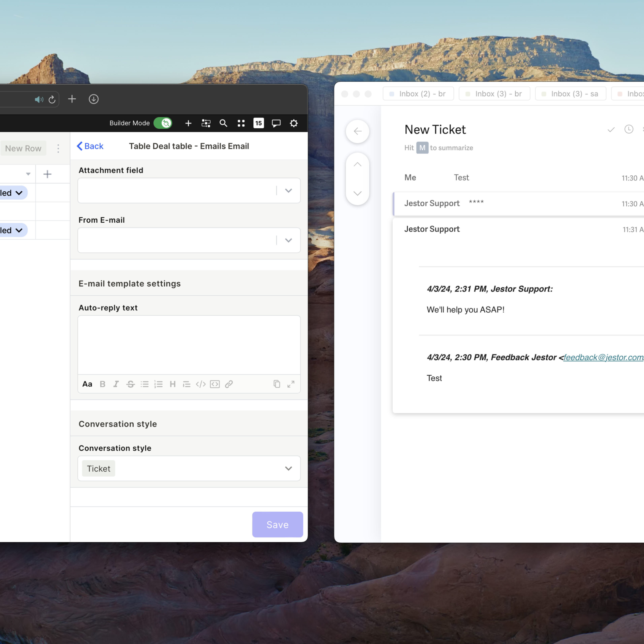Screen dimensions: 644x644
Task: Click inside the Auto-reply text area
Action: pyautogui.click(x=189, y=345)
